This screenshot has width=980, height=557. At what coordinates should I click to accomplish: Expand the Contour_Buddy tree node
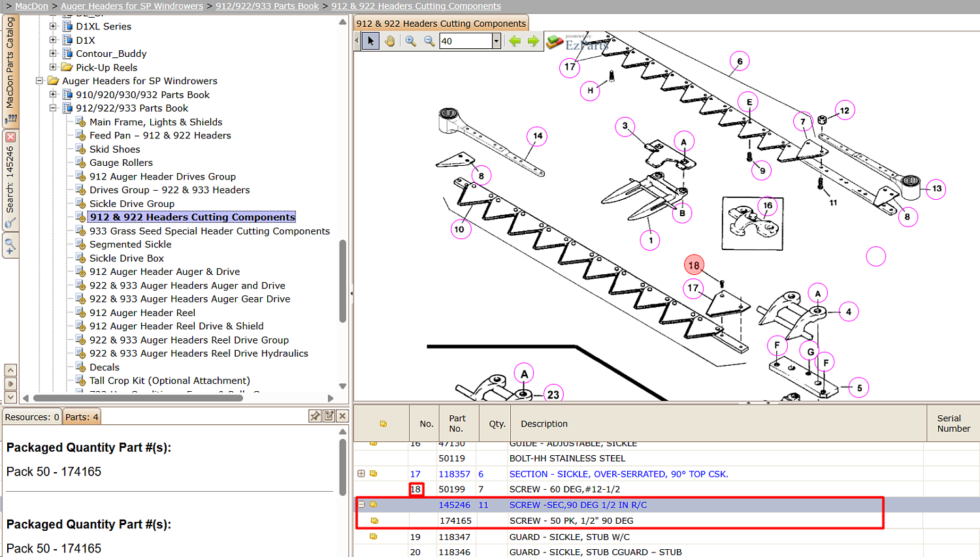pos(54,54)
